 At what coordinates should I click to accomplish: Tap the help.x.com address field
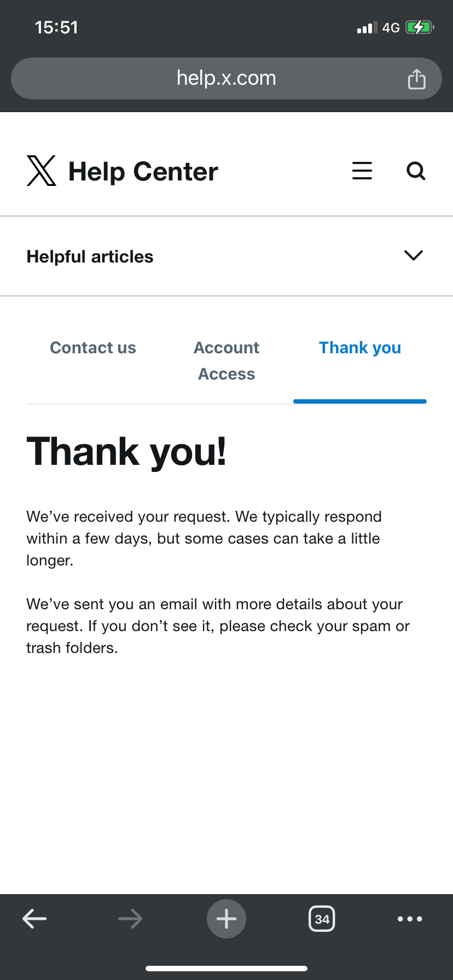226,78
